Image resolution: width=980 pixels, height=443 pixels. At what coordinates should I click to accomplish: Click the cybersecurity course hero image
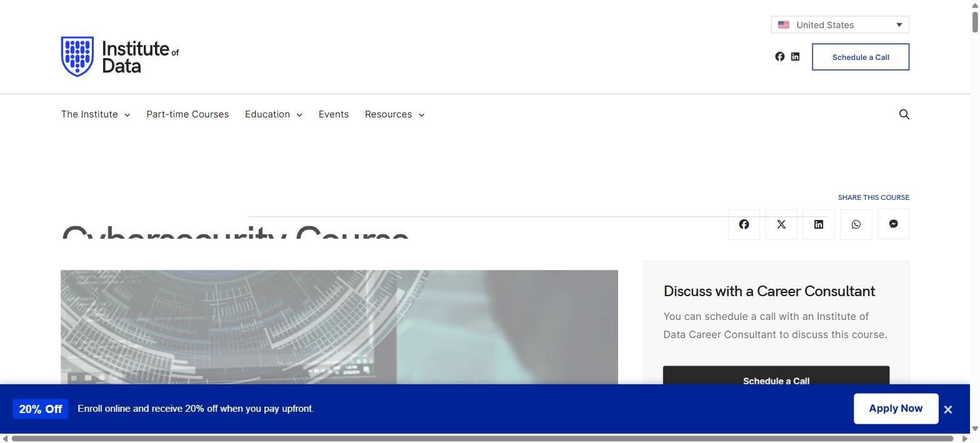(339, 327)
